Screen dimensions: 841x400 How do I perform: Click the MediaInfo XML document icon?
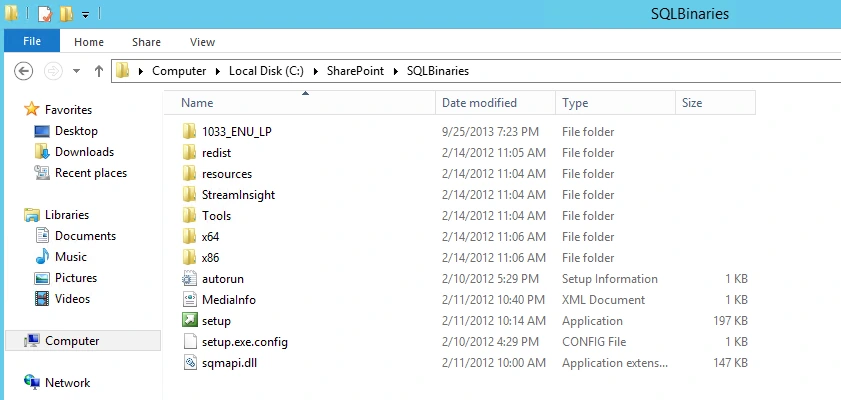point(190,299)
